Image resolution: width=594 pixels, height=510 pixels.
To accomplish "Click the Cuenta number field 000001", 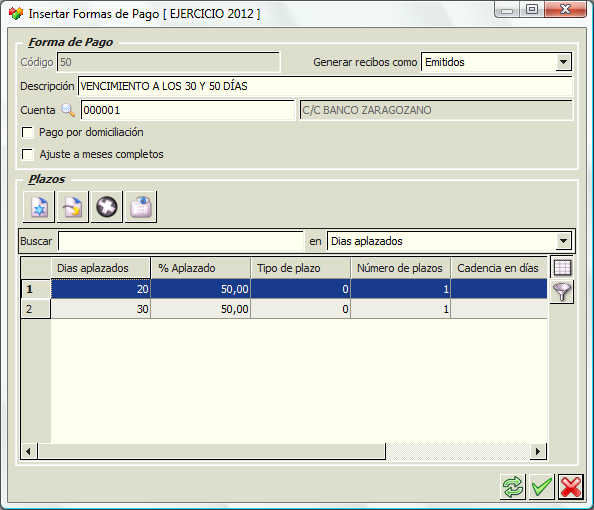I will tap(188, 110).
